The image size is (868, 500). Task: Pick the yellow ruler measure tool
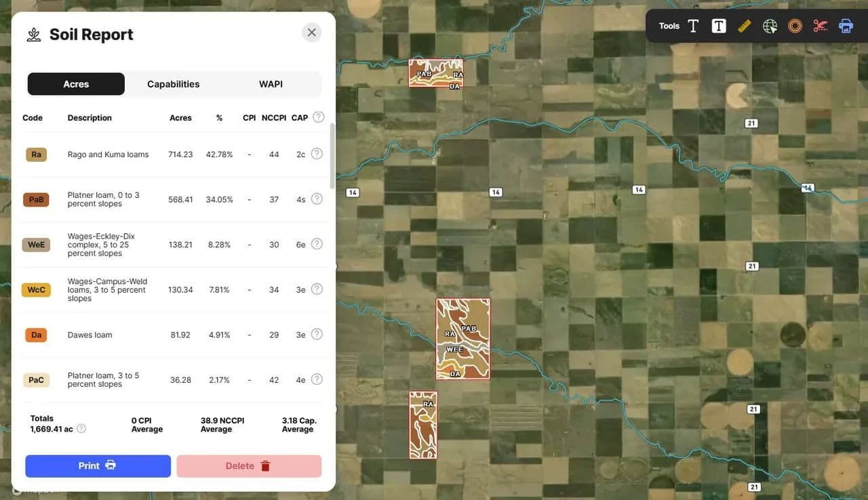click(745, 26)
